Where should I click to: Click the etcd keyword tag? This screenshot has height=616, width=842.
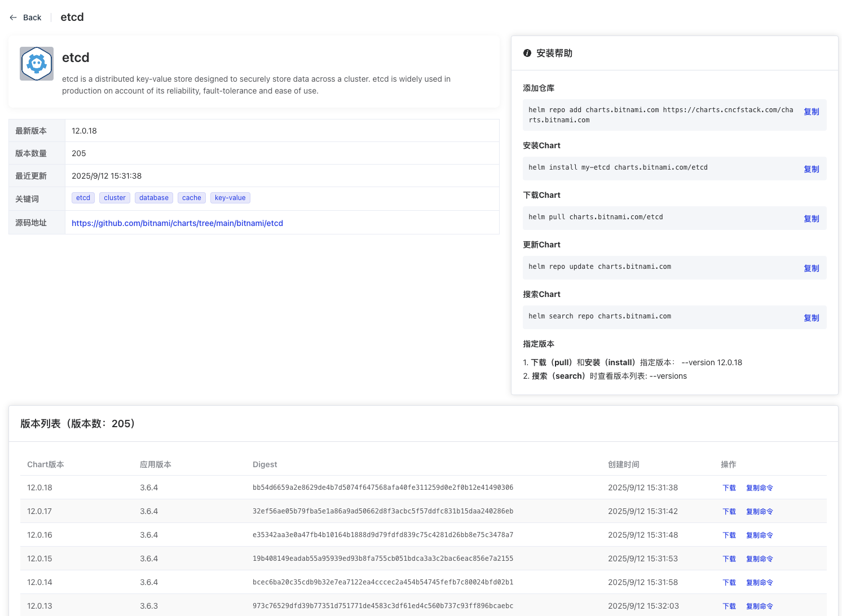(x=83, y=198)
